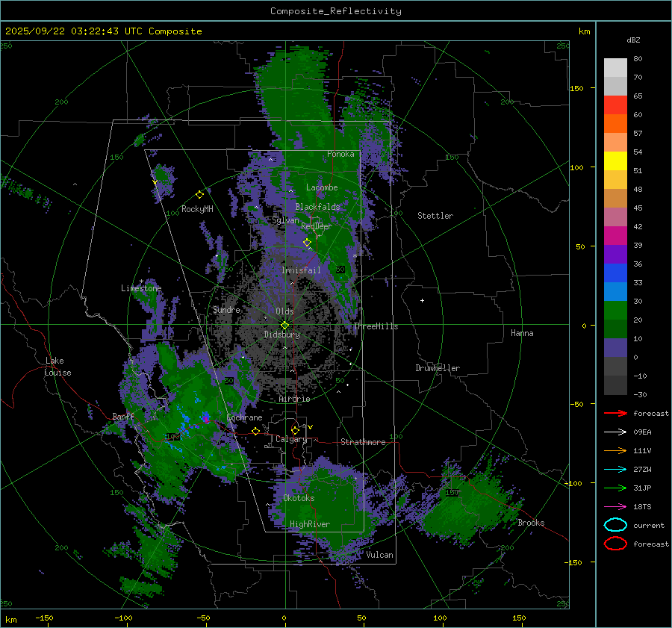Viewport: 672px width, 628px height.
Task: Select the white 09EA arrow legend icon
Action: [x=615, y=432]
